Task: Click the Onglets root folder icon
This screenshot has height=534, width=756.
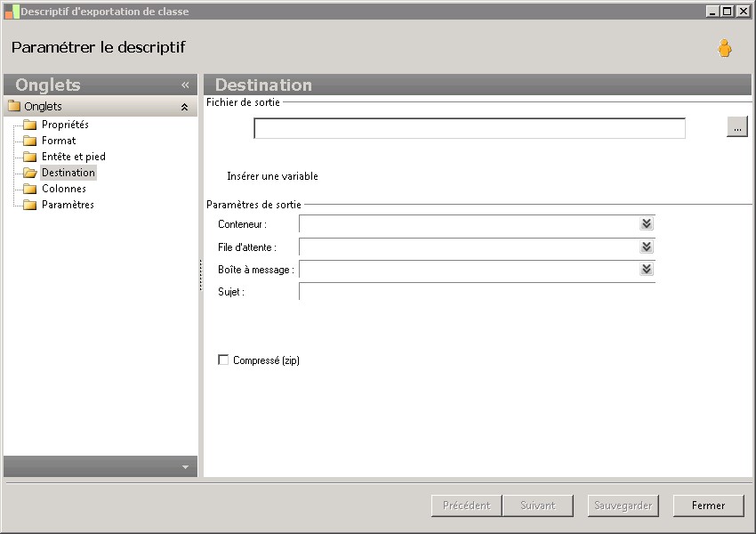Action: pyautogui.click(x=14, y=106)
